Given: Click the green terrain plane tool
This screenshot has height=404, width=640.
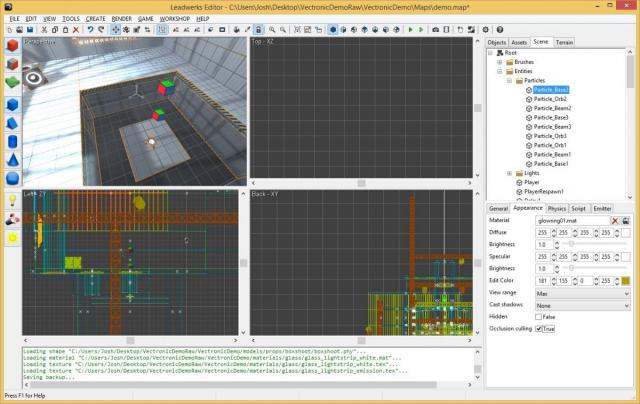Looking at the screenshot, I should point(12,81).
